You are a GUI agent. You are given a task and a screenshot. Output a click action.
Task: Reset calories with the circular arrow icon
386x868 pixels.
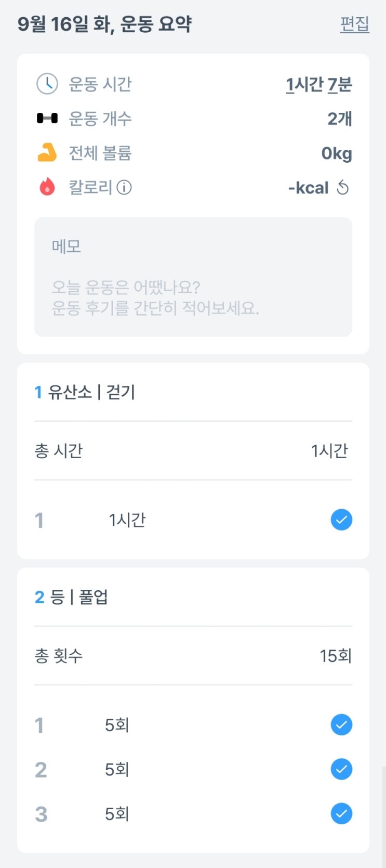click(343, 187)
